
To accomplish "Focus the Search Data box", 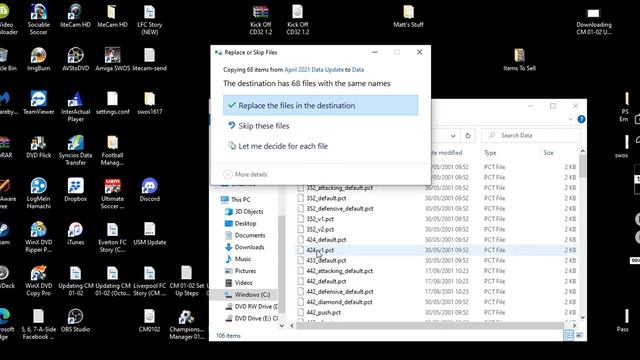I will (x=531, y=136).
